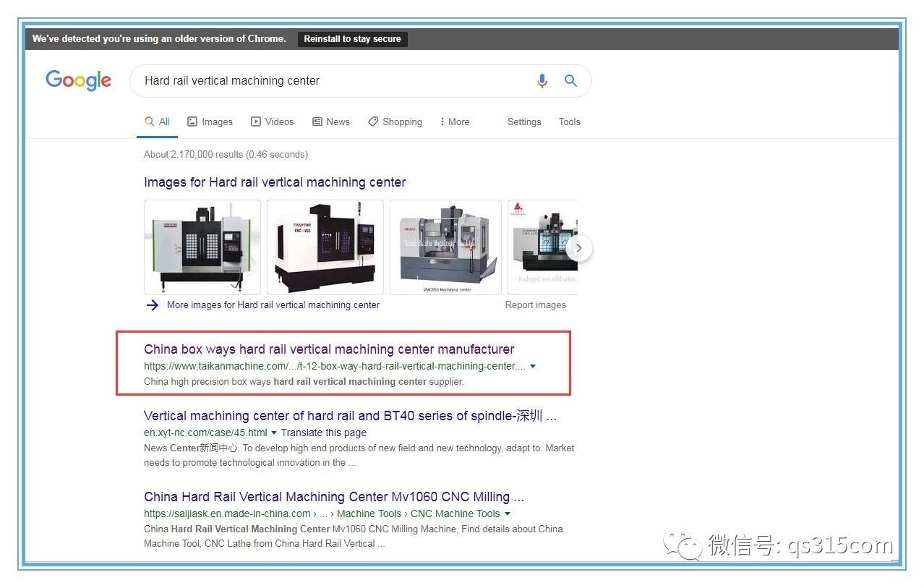The width and height of the screenshot is (924, 588).
Task: Expand the dropdown next to taikanmachine.com URL
Action: [533, 366]
